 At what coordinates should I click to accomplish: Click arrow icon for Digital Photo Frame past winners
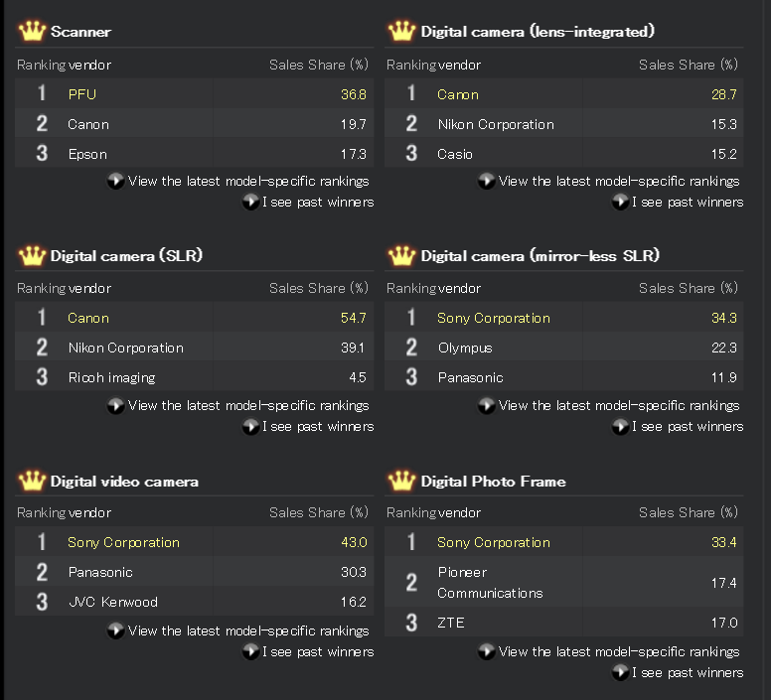coord(620,672)
